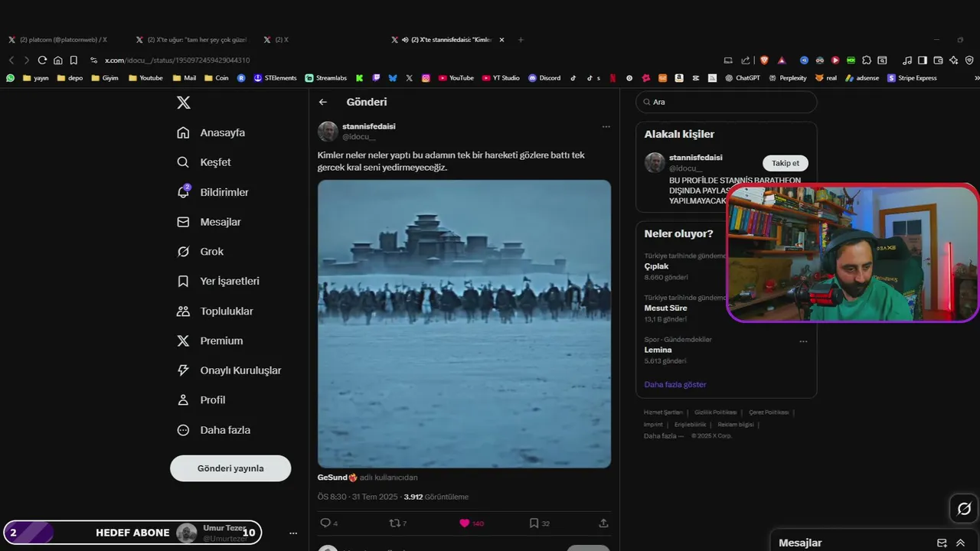Open the WhatsApp bookmark icon
This screenshot has width=980, height=551.
pos(10,78)
